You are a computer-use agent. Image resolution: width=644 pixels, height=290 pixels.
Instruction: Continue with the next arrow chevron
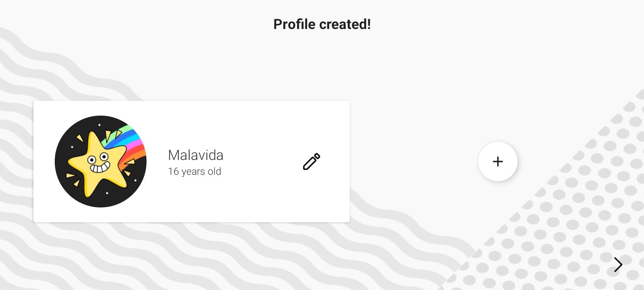618,265
